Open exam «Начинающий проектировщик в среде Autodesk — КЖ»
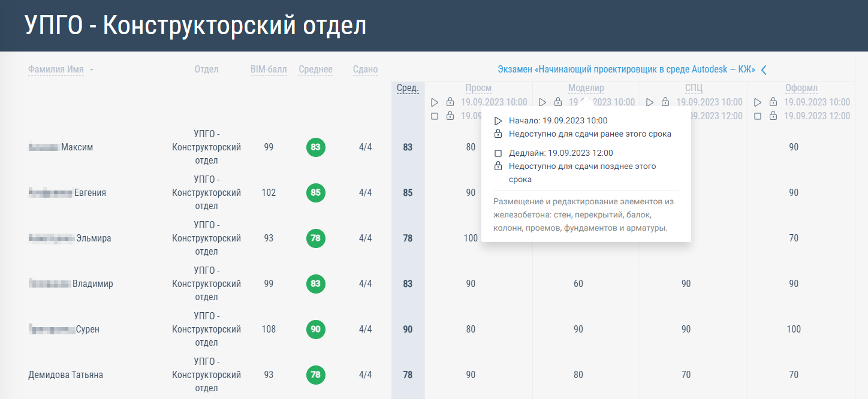Screen dimensions: 868x399 pos(626,69)
